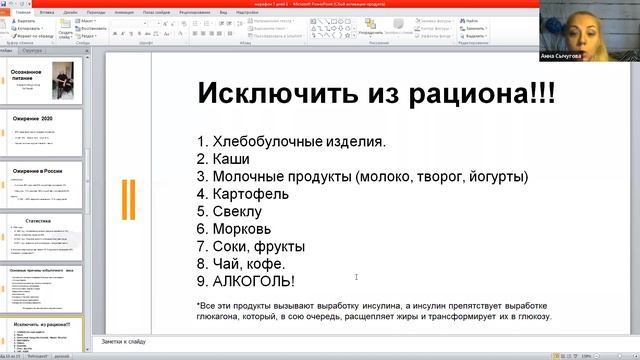Select the Ожирение 2020 slide thumbnail
640x360 pixels.
[x=42, y=133]
